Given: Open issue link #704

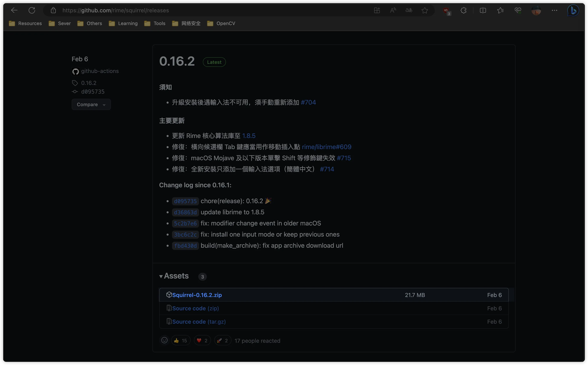Looking at the screenshot, I should 308,102.
